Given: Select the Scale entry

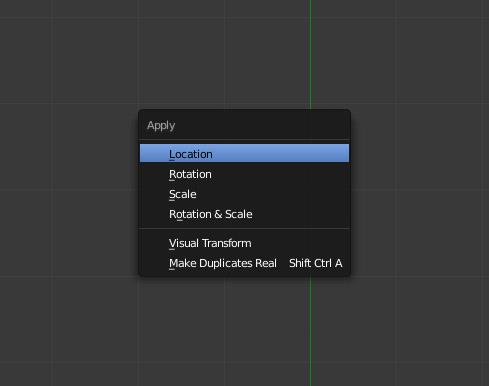Looking at the screenshot, I should click(x=244, y=194).
